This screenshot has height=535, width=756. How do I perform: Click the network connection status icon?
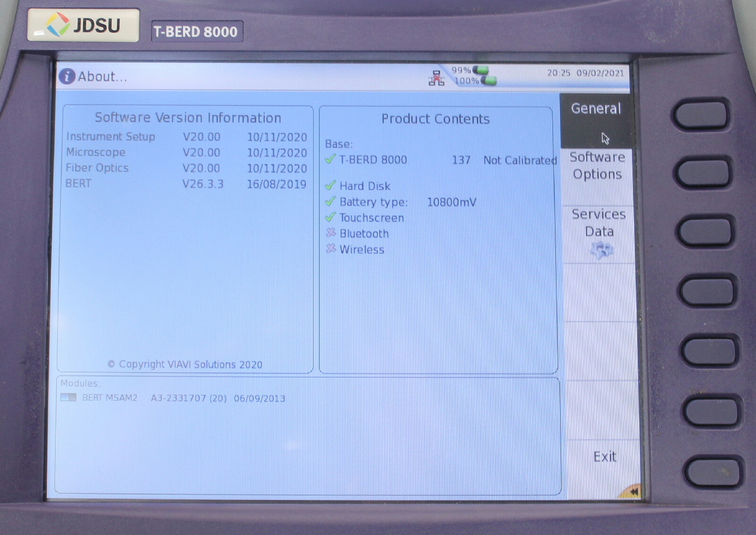pos(436,78)
